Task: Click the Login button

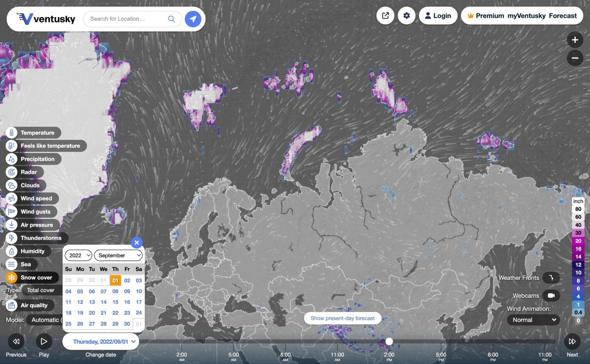Action: tap(438, 16)
